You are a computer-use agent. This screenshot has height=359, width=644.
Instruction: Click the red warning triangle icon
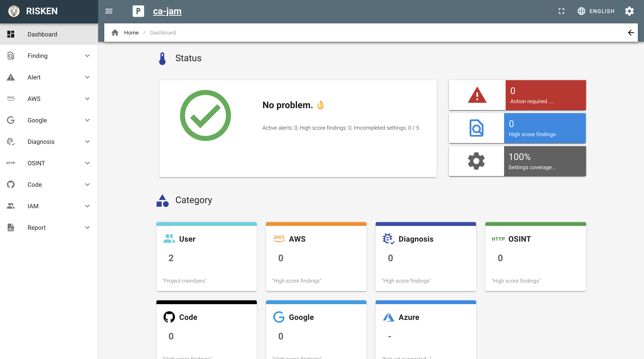coord(477,95)
